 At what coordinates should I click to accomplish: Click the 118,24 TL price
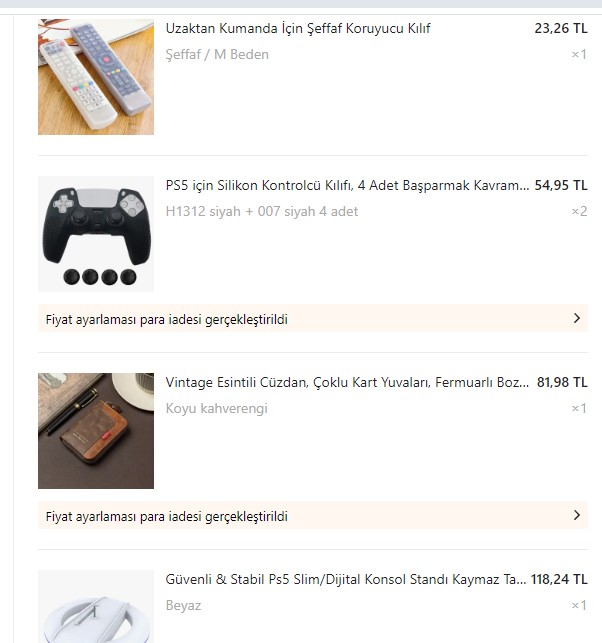[x=558, y=580]
